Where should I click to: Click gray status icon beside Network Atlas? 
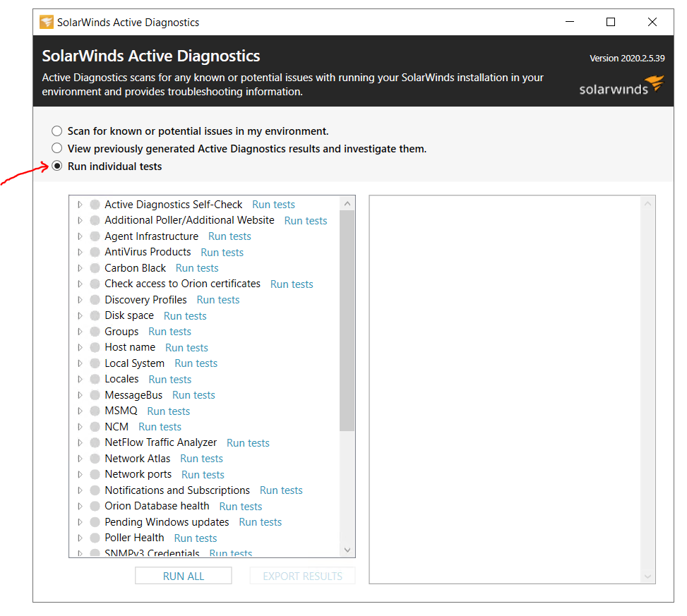click(95, 459)
